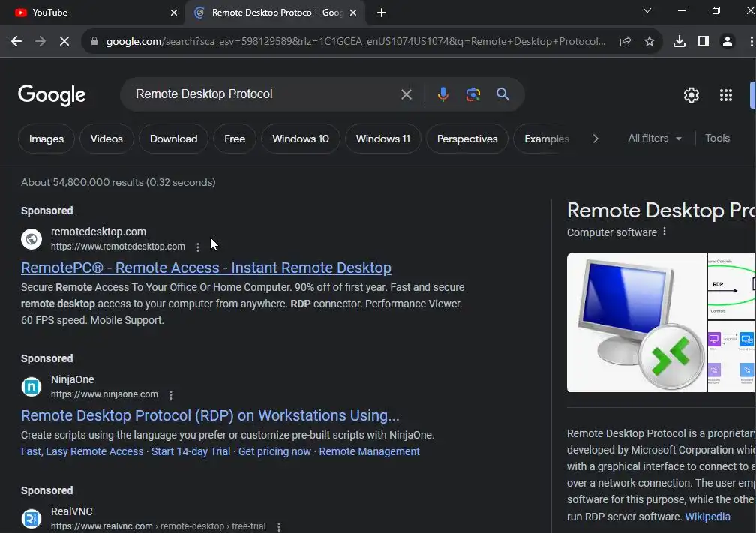Click the https://www.ninjaone.com URL text
The width and height of the screenshot is (756, 533).
[x=105, y=394]
